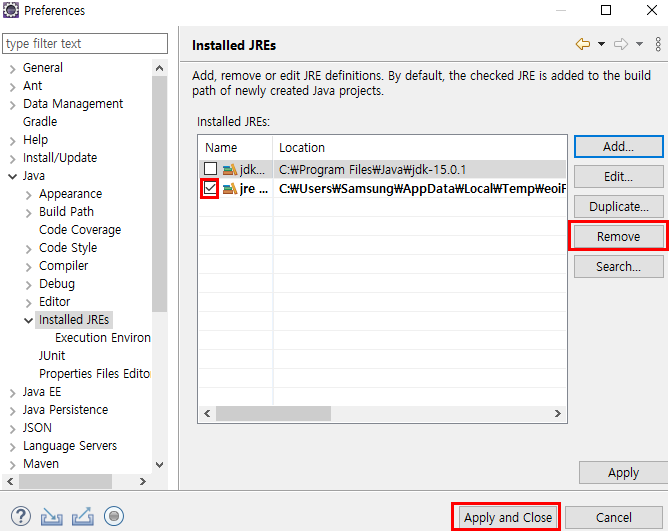Open the Help question mark icon
The image size is (669, 531).
20,516
